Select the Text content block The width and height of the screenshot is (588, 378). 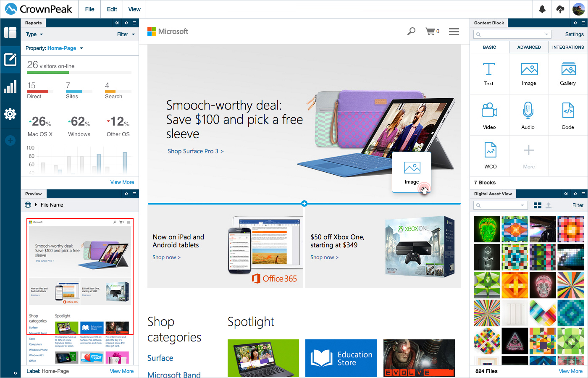tap(489, 74)
